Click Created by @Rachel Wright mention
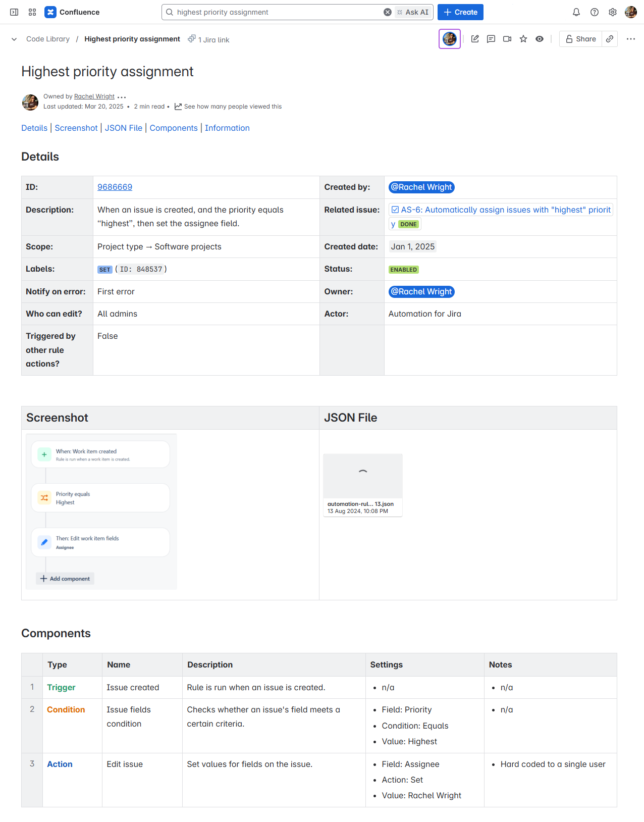The height and width of the screenshot is (822, 644). (x=421, y=187)
